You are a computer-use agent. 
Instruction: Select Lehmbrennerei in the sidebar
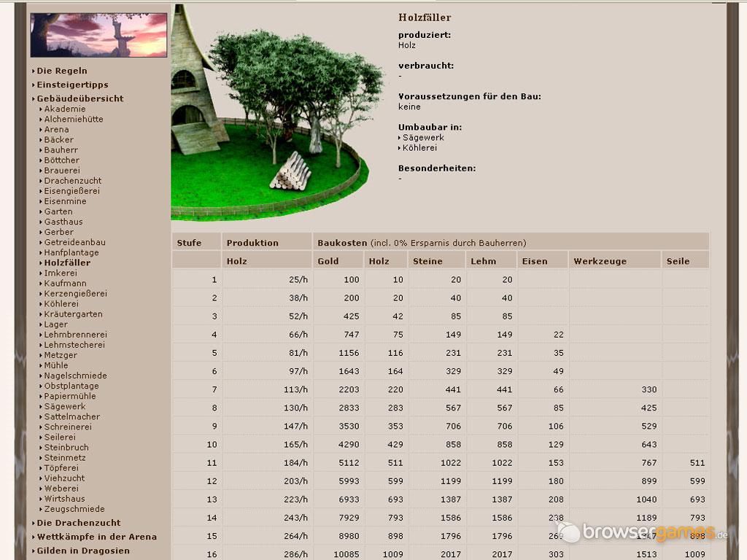tap(75, 335)
